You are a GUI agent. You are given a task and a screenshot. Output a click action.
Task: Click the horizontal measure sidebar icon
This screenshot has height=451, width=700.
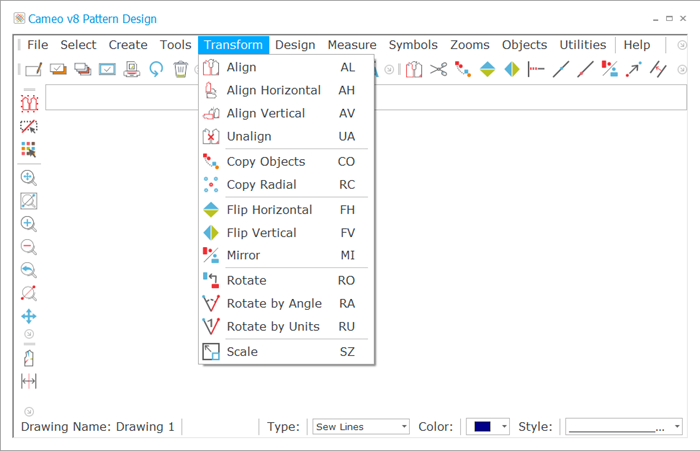coord(29,381)
